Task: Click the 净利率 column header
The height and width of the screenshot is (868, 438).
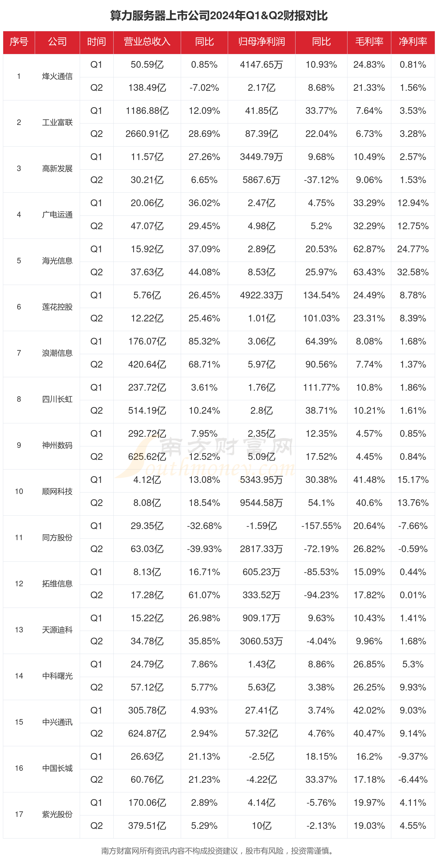Action: tap(413, 42)
